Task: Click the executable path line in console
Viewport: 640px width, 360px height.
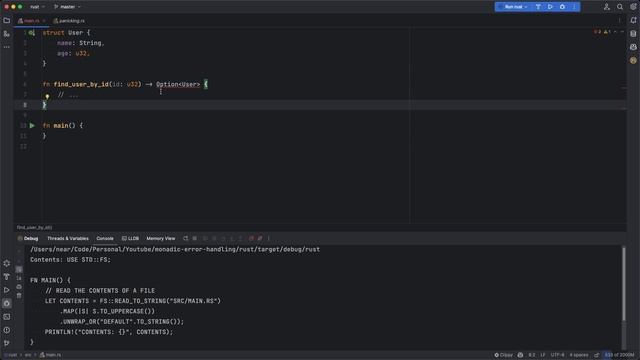Action: (x=175, y=249)
